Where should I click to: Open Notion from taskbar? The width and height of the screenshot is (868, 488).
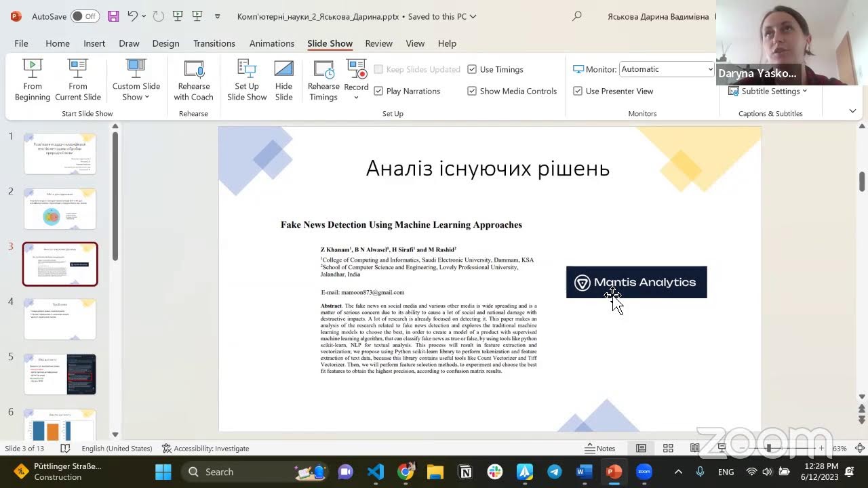(x=465, y=472)
